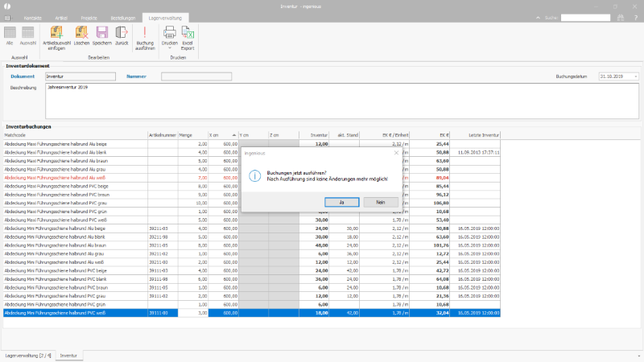Confirm the dialog with Ja
Image resolution: width=644 pixels, height=362 pixels.
(341, 202)
